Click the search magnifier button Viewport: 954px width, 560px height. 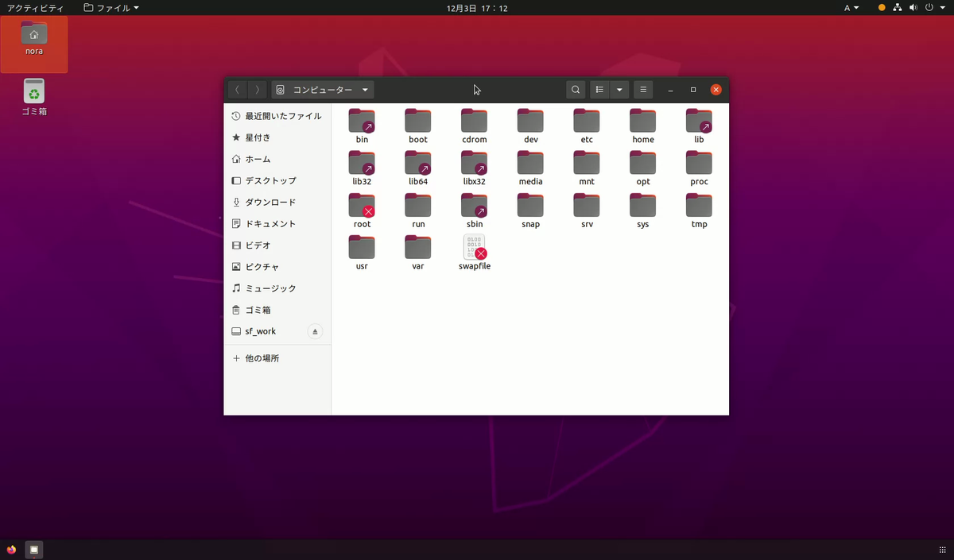click(576, 90)
